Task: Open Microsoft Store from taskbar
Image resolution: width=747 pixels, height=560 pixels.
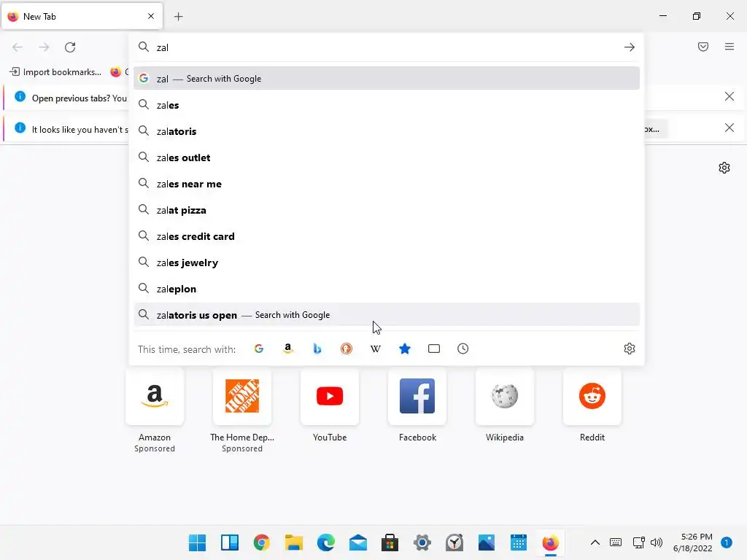Action: tap(390, 542)
